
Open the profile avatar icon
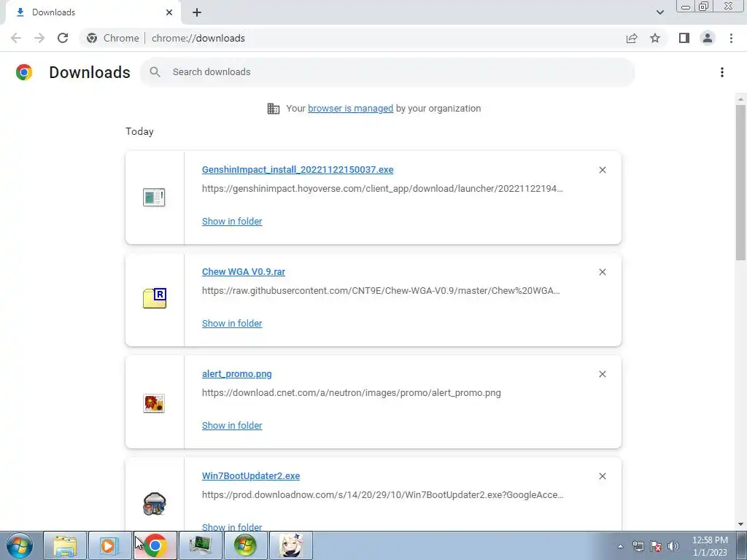click(x=708, y=38)
